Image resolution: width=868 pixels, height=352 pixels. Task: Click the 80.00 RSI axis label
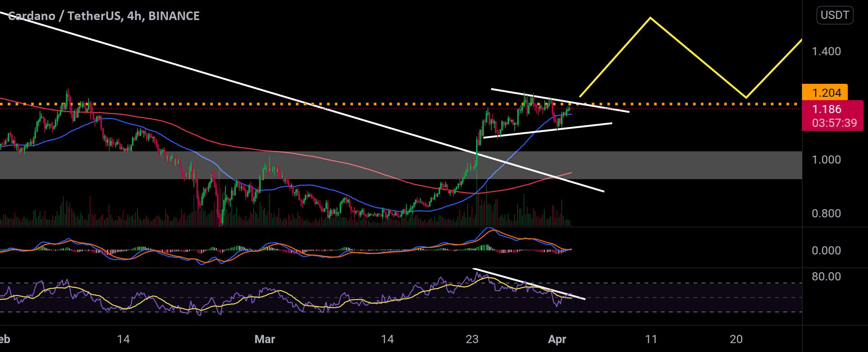[826, 276]
